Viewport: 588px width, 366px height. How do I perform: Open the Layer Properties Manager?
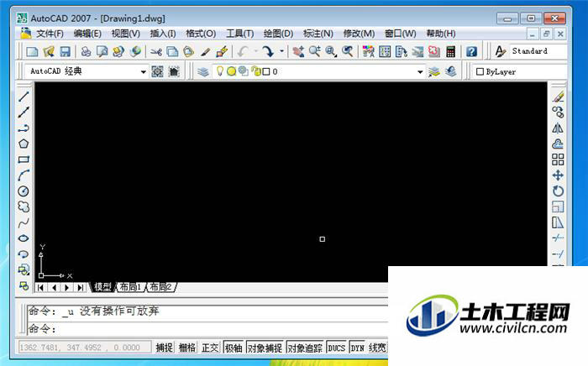pyautogui.click(x=203, y=71)
